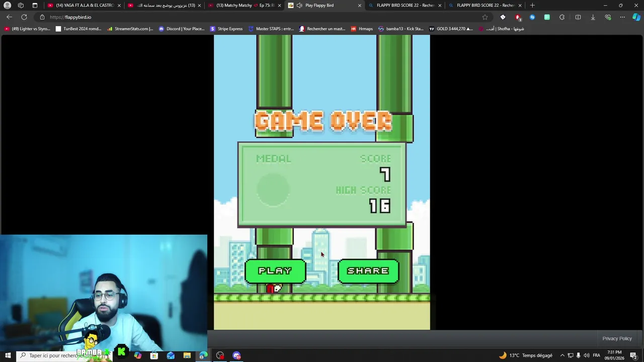Open the StreamerStats.com bookmark
The image size is (644, 362).
coord(130,29)
